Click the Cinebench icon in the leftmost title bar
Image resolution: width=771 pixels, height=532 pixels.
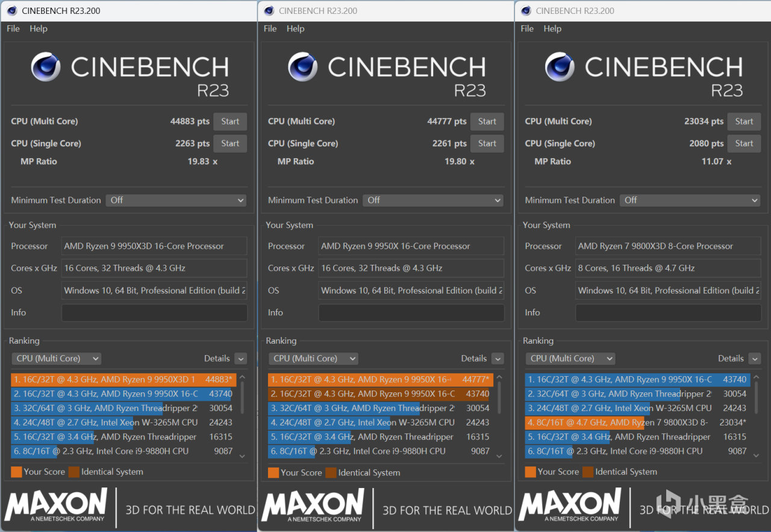[x=12, y=11]
